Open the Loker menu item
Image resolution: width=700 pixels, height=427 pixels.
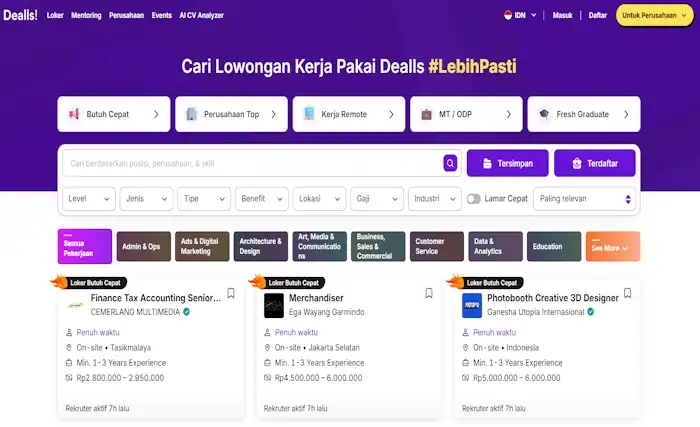(x=55, y=15)
